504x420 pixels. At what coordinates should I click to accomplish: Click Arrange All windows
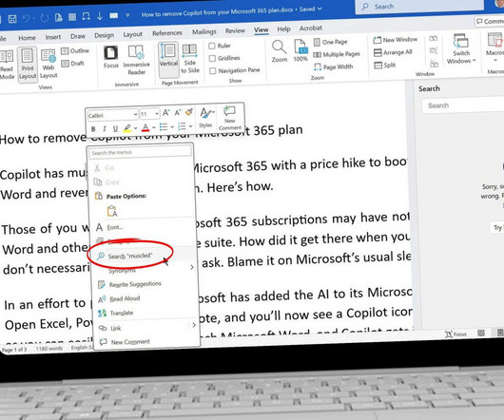tap(393, 52)
